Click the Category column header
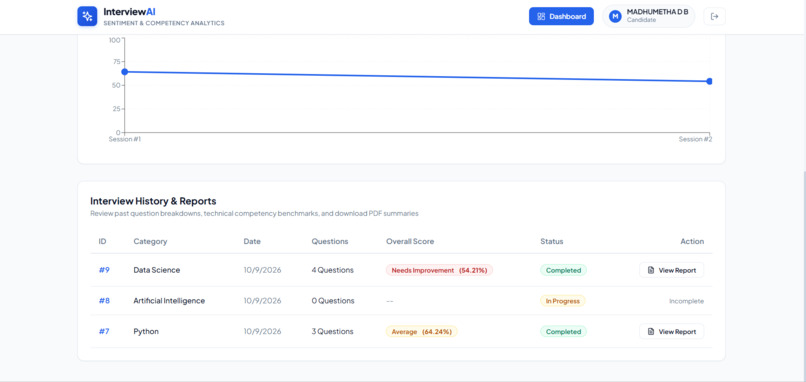The height and width of the screenshot is (382, 806). pos(150,241)
